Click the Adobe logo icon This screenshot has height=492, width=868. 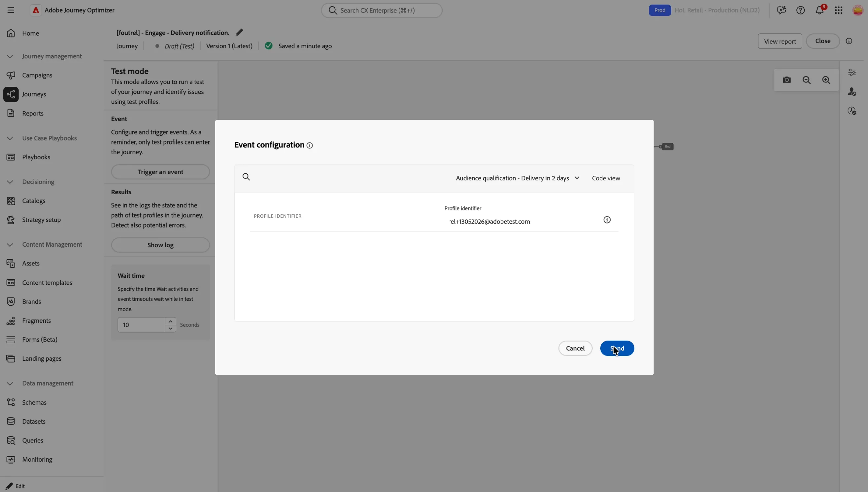tap(36, 10)
